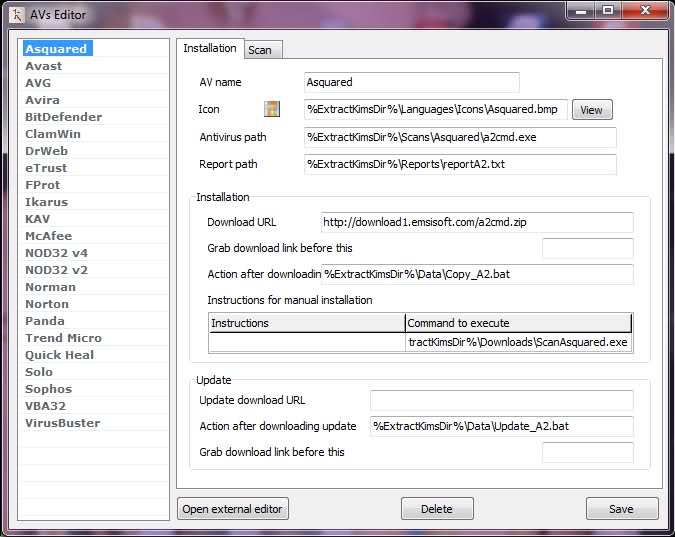The width and height of the screenshot is (675, 537).
Task: Click the AV name input field
Action: (x=412, y=82)
